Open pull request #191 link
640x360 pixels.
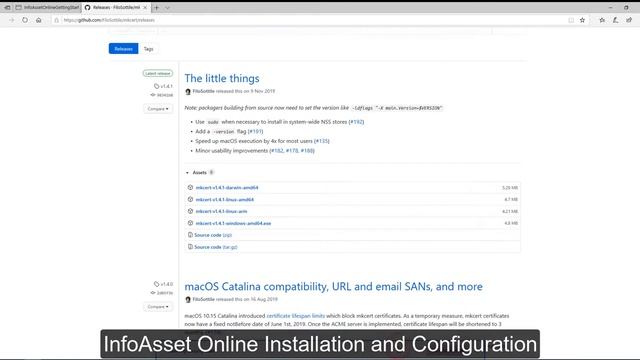coord(256,131)
